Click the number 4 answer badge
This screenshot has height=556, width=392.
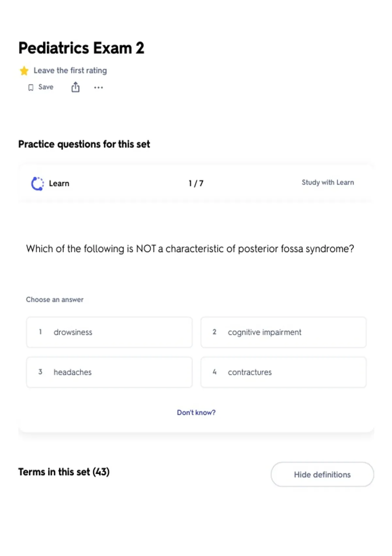(x=215, y=372)
